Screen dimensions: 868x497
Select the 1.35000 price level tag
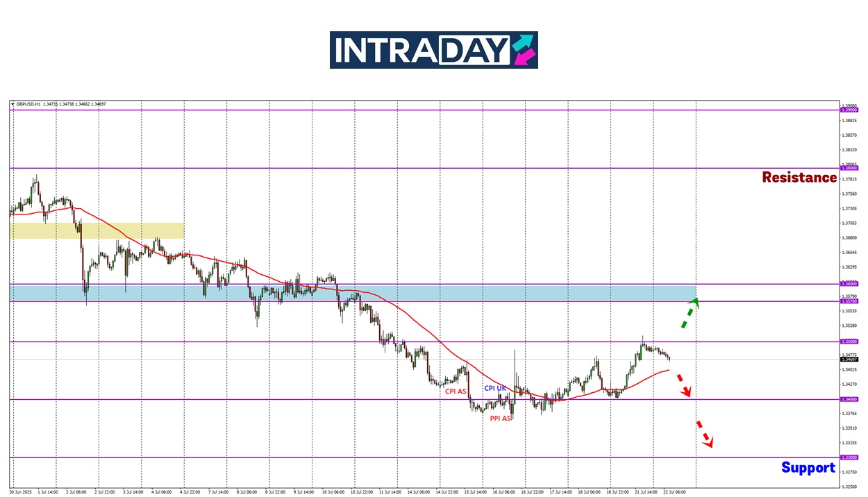tap(849, 342)
